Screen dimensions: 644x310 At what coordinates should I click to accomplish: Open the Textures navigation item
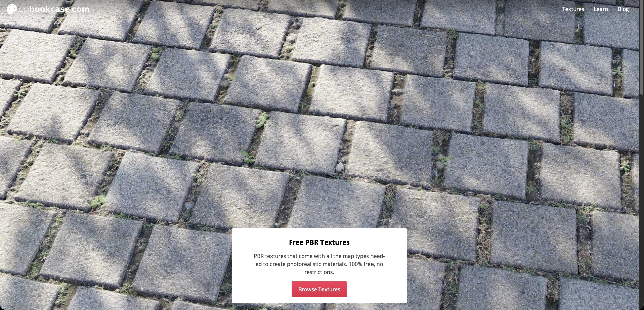573,9
